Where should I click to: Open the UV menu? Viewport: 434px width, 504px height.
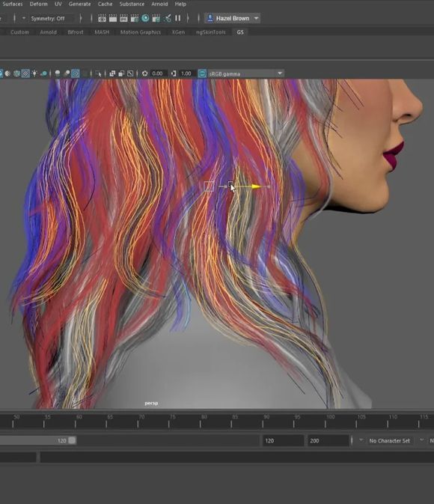tap(58, 4)
